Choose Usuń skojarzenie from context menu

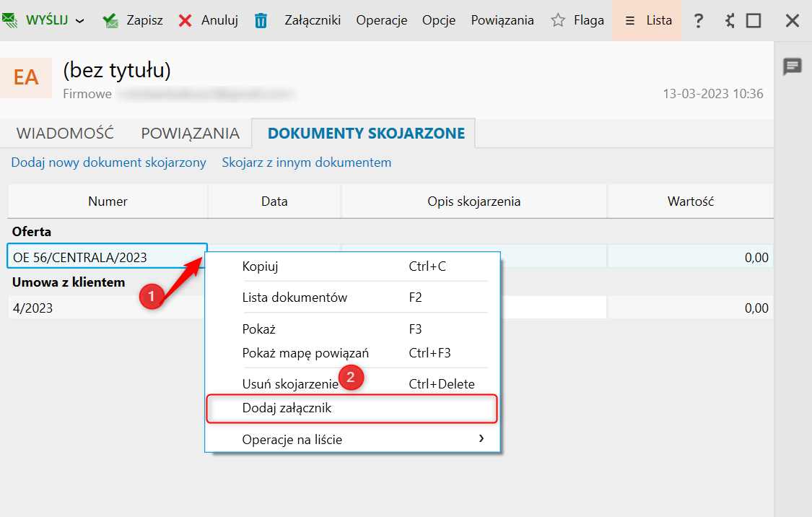pos(352,384)
